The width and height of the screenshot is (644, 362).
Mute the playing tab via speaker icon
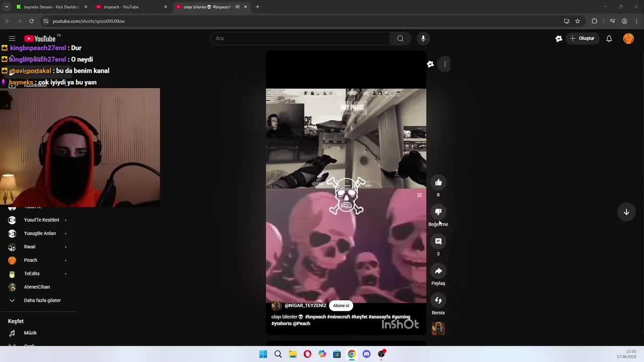237,7
